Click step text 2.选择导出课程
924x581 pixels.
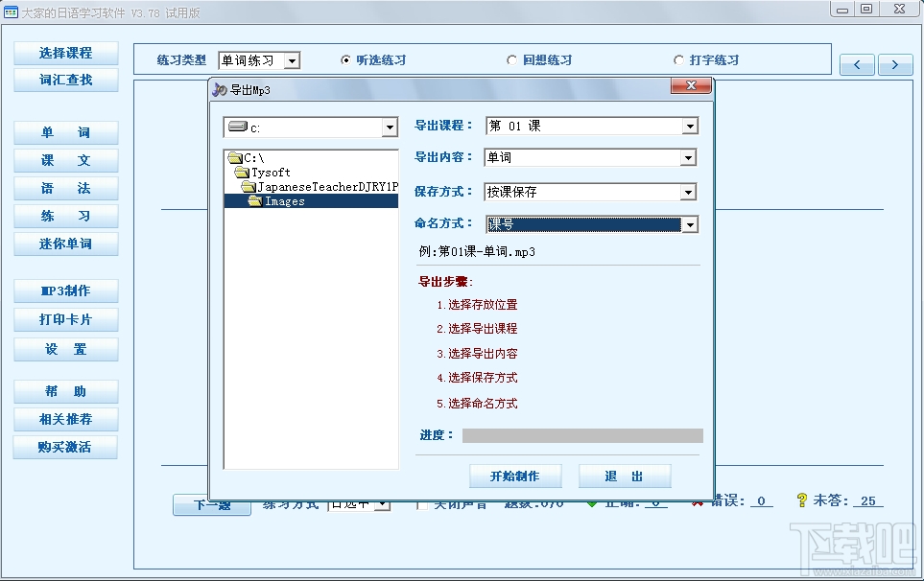click(477, 329)
